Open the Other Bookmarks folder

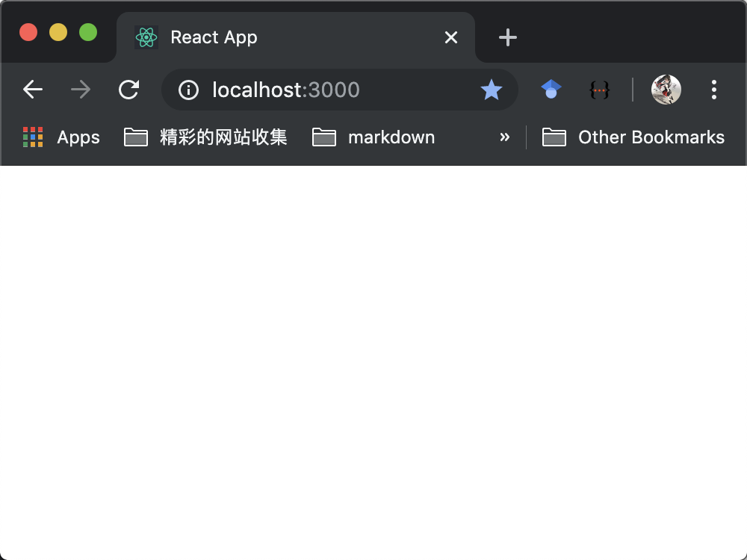point(633,137)
